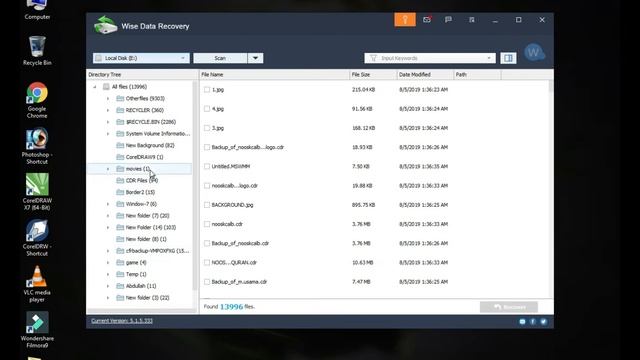
Task: Click the filter funnel icon in search box
Action: tap(373, 58)
